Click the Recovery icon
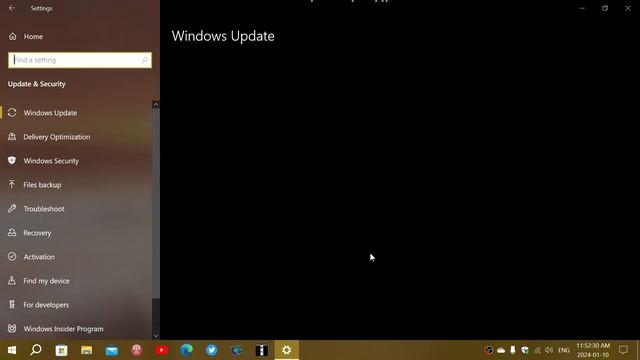The height and width of the screenshot is (360, 640). [12, 232]
